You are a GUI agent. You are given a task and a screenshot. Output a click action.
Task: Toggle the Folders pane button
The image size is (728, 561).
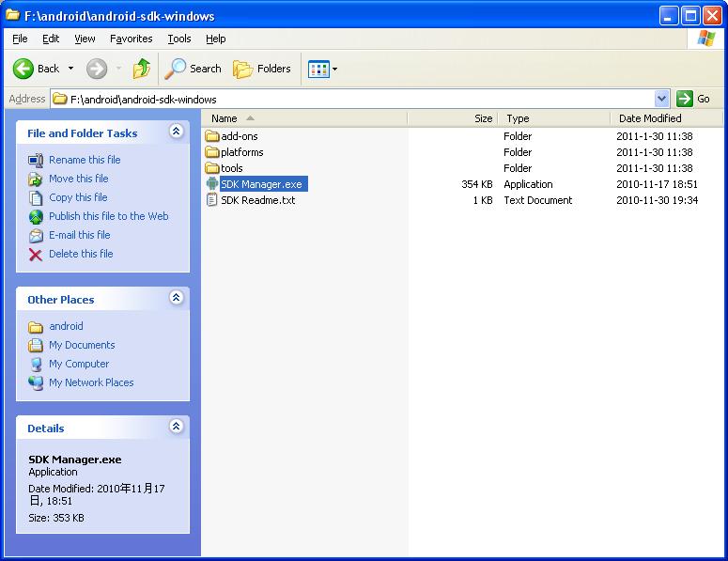pyautogui.click(x=262, y=69)
